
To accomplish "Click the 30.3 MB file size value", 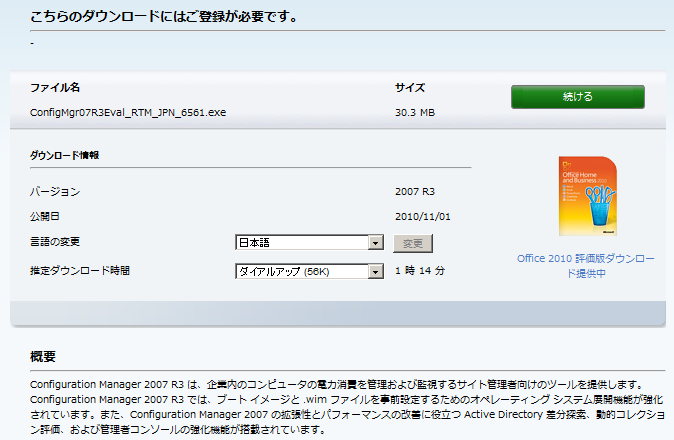I will click(x=414, y=113).
